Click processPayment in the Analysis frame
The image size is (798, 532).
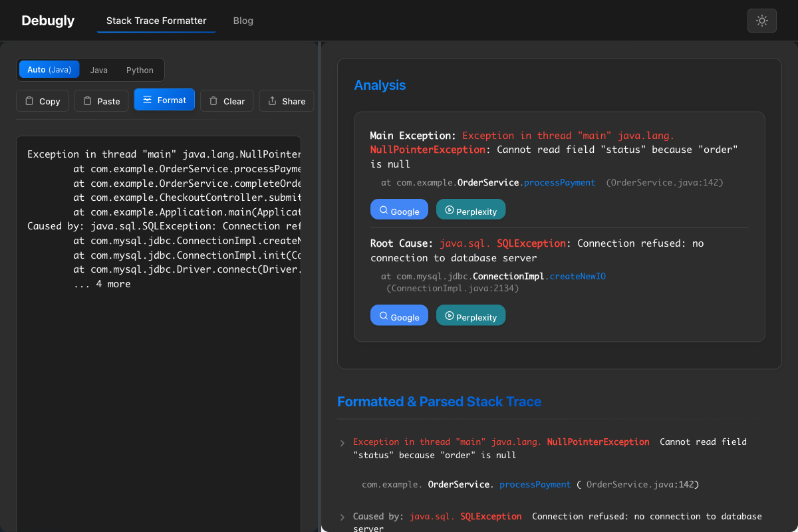point(560,182)
